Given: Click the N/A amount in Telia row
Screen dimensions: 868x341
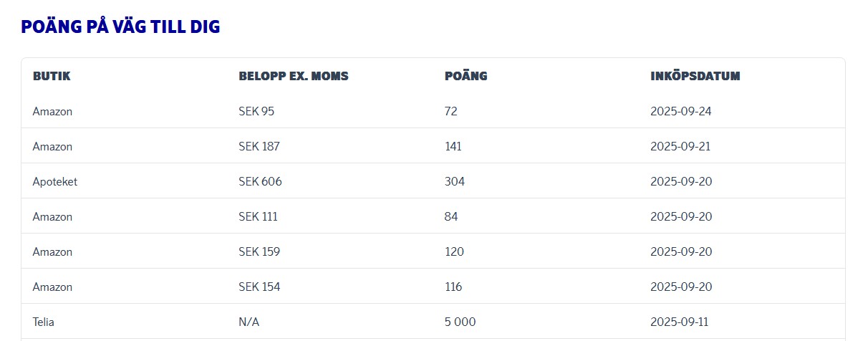Looking at the screenshot, I should pos(249,322).
